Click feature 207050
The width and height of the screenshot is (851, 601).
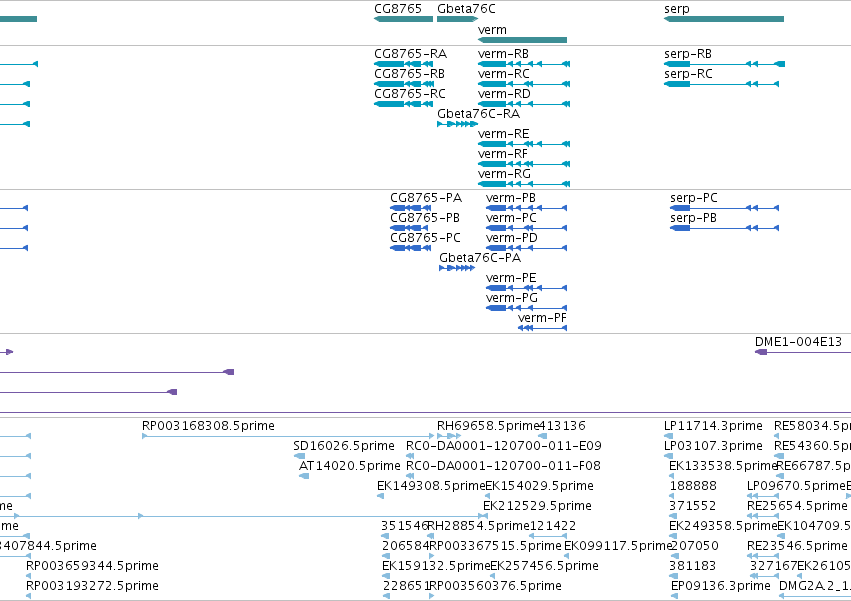pos(674,556)
